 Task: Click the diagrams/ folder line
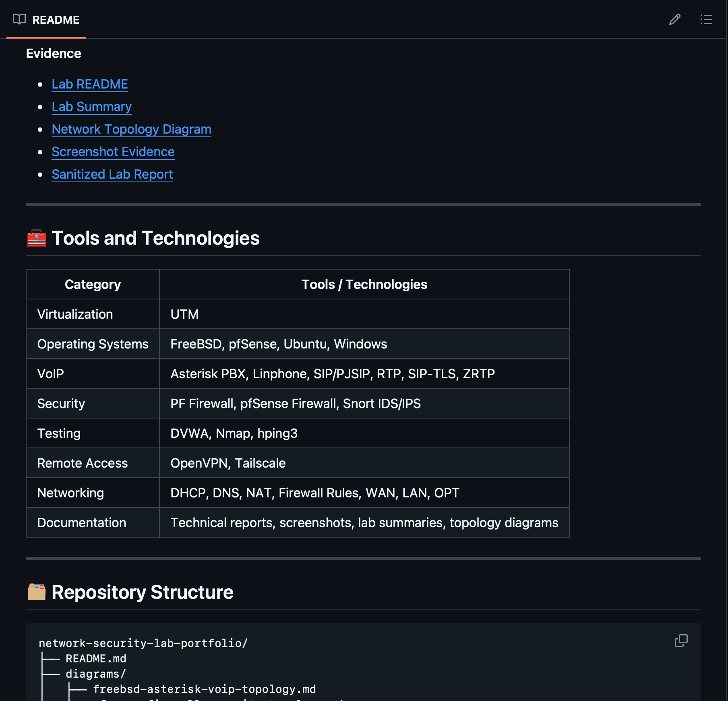click(96, 674)
